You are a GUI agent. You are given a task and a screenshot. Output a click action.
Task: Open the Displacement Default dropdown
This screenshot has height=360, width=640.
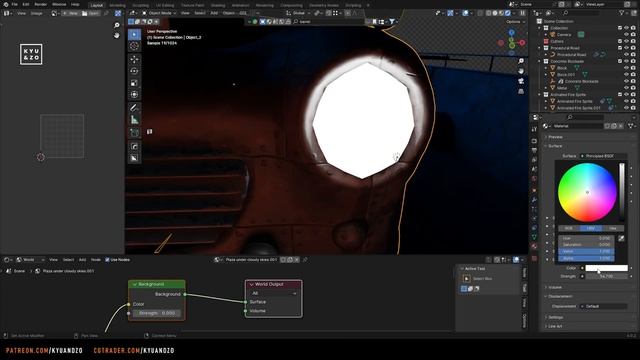603,306
